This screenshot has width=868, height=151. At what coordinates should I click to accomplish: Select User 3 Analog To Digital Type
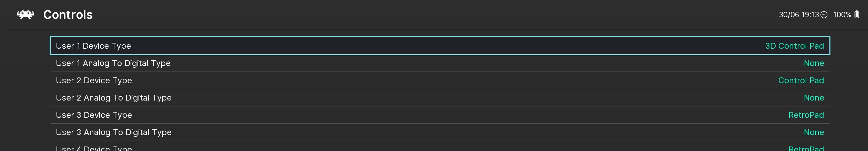(440, 132)
